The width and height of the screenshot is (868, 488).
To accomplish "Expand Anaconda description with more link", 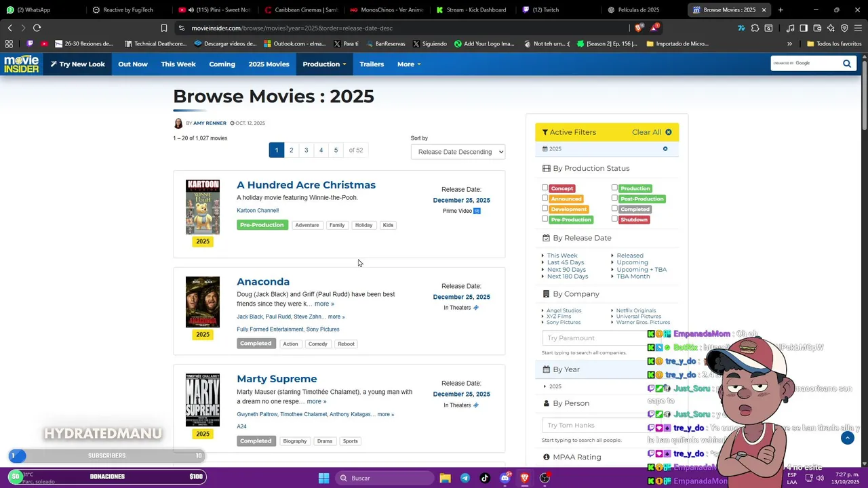I will click(324, 304).
